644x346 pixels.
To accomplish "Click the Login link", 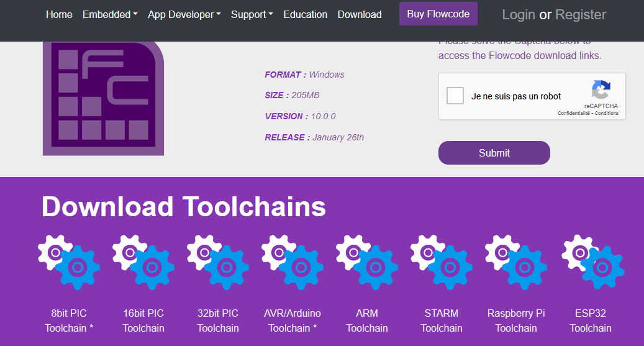I will coord(519,15).
